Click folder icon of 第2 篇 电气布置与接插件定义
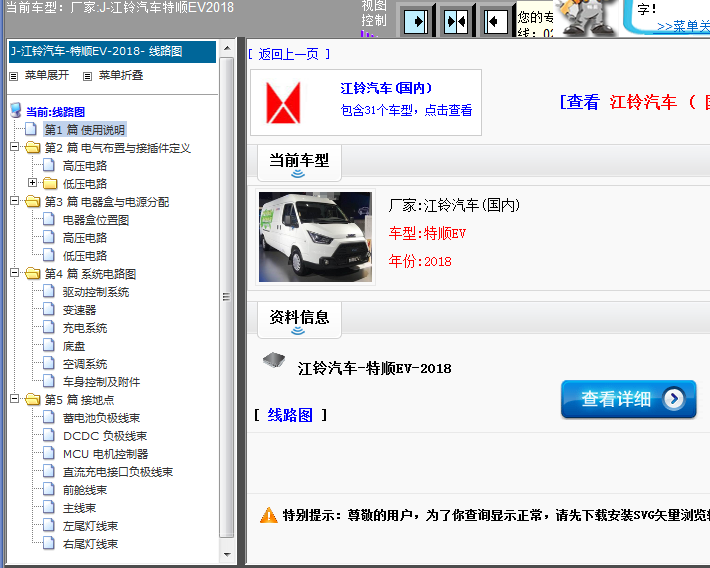The width and height of the screenshot is (710, 568). click(33, 147)
